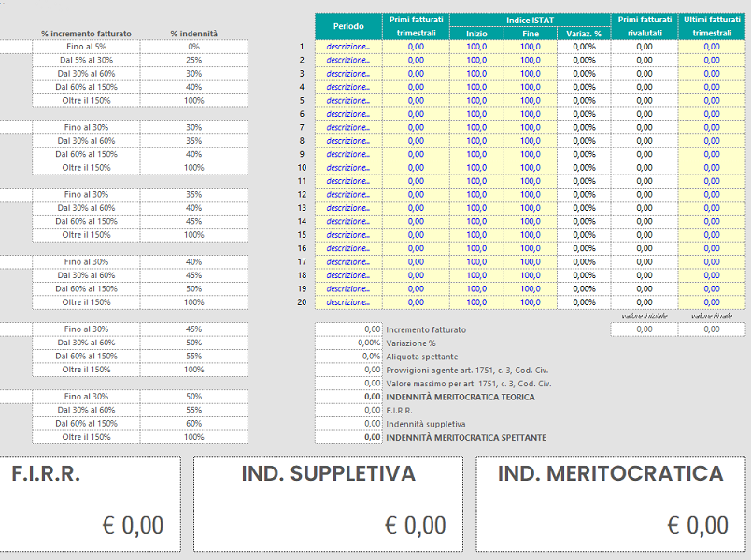
Task: Select the Primi fatturati trimestrali cell, row 17
Action: pyautogui.click(x=416, y=262)
